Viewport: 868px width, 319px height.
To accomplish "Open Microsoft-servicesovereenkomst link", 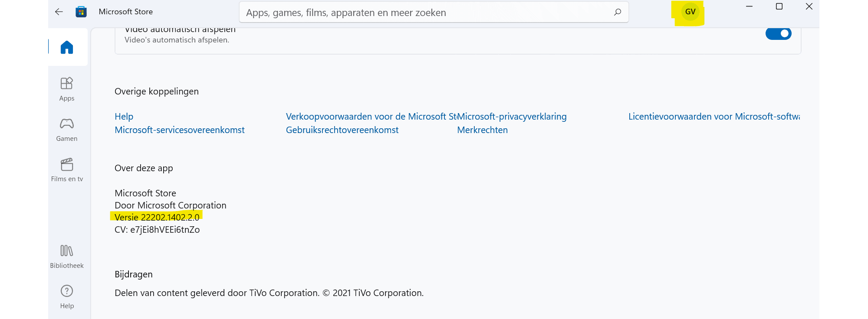I will (180, 130).
